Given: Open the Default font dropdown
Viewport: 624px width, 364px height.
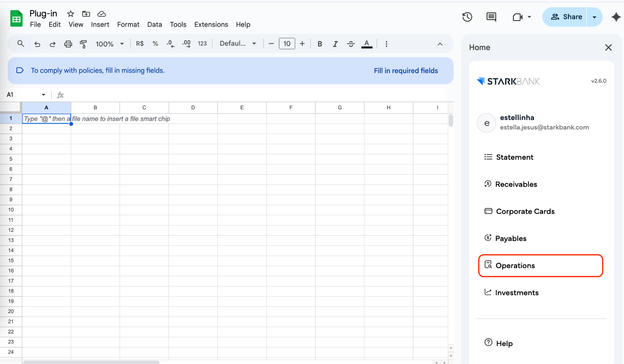Looking at the screenshot, I should 238,44.
